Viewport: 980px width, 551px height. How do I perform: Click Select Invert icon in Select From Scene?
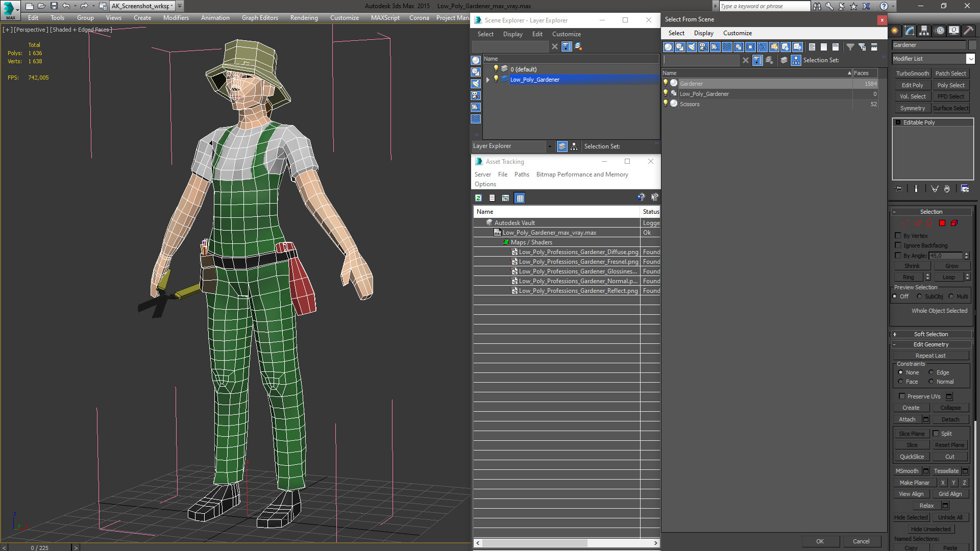coord(836,47)
